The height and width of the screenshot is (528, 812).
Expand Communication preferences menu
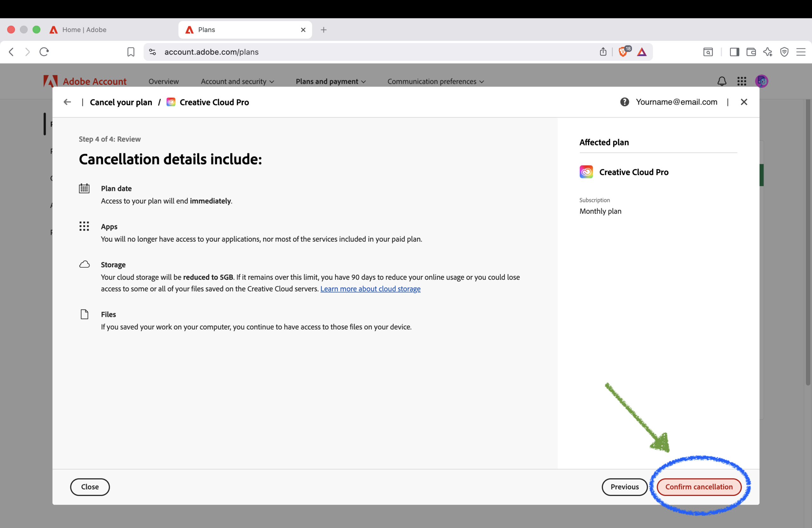pos(436,81)
